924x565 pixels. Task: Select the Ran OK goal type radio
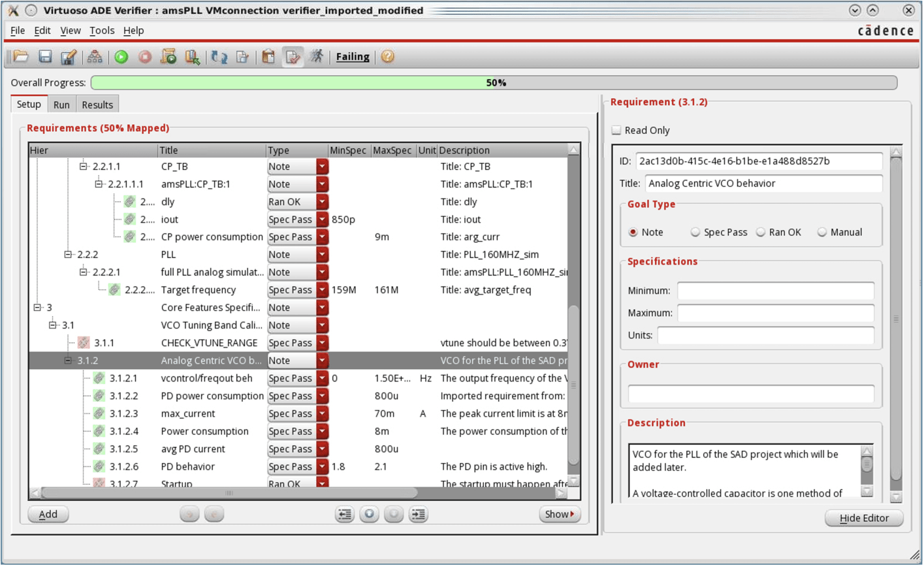pos(760,232)
